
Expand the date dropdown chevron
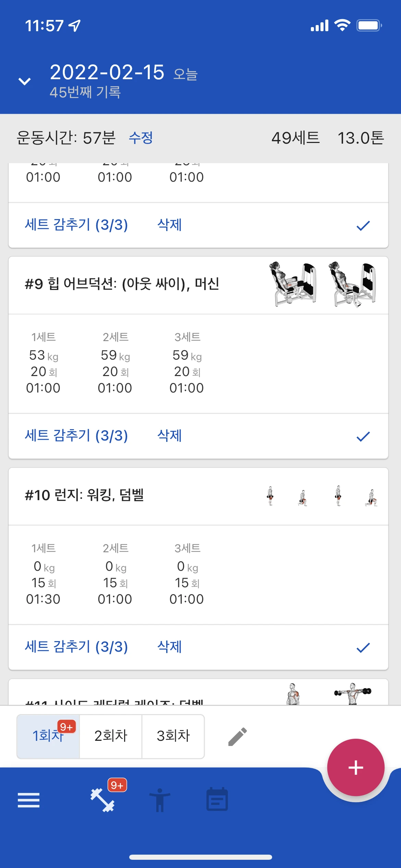pyautogui.click(x=24, y=81)
